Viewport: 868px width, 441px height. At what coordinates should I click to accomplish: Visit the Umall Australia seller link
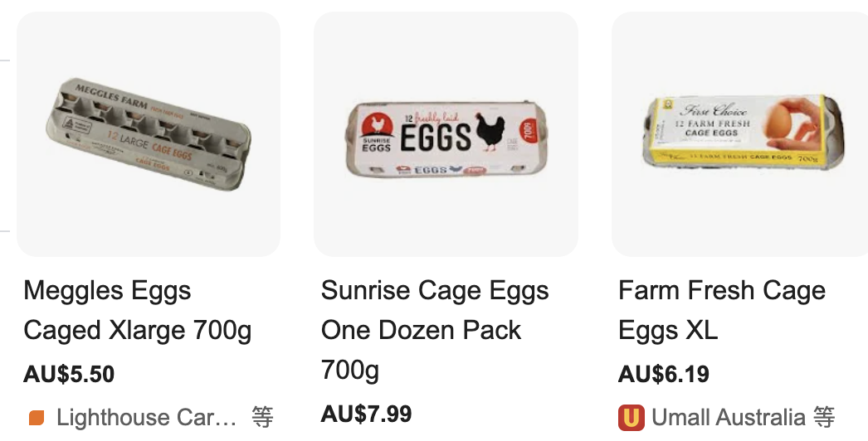coord(729,417)
